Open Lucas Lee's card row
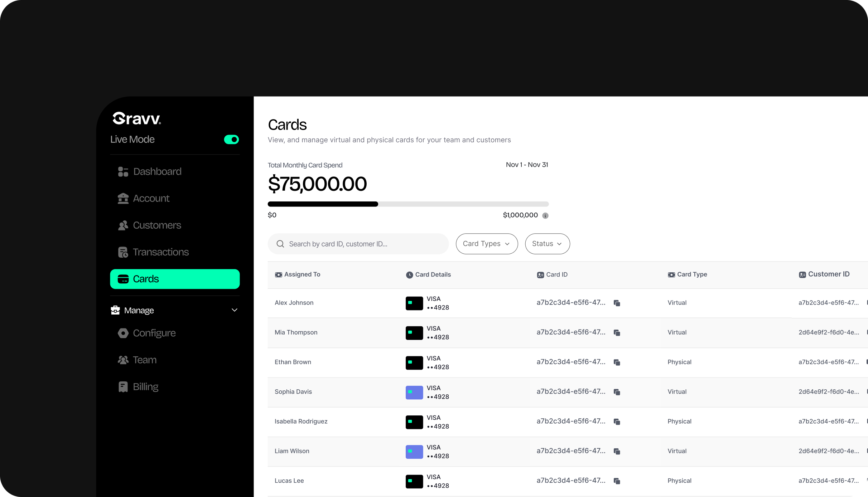 tap(289, 481)
